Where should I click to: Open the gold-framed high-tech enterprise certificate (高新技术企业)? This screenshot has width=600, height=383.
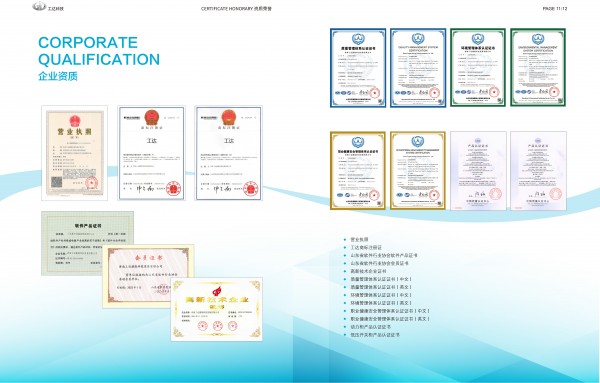click(x=217, y=309)
